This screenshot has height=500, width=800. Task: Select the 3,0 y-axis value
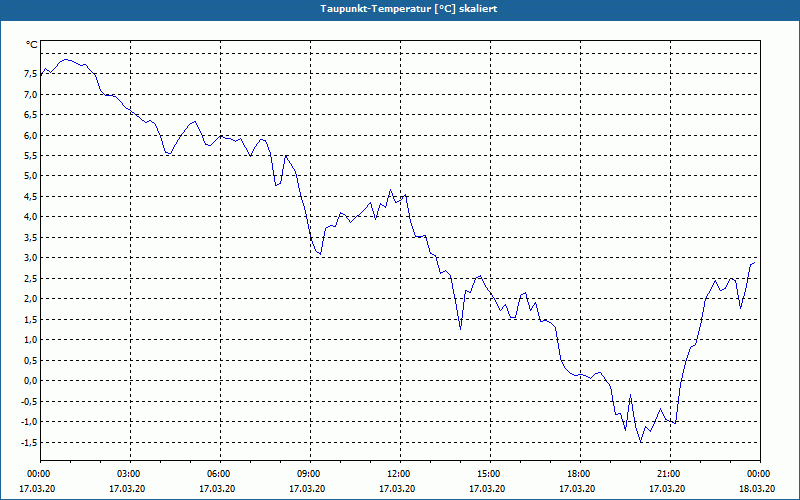[31, 258]
